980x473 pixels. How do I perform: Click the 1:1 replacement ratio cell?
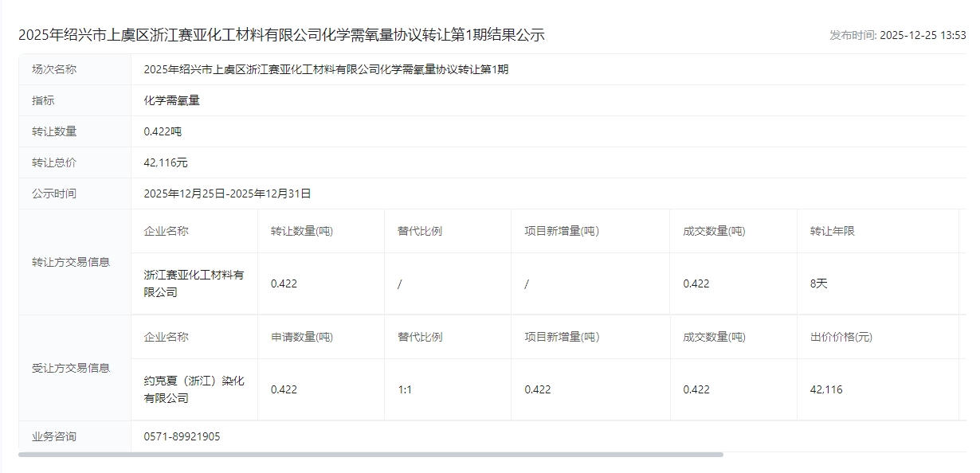pyautogui.click(x=405, y=389)
